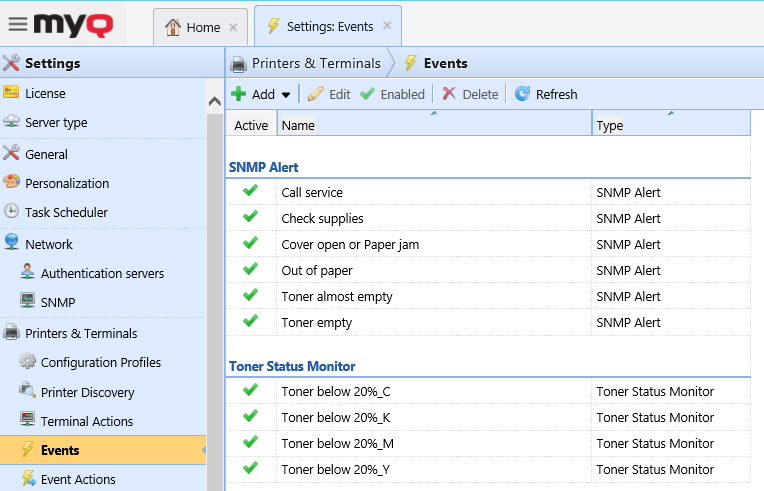Screen dimensions: 764x491
Task: Open the hamburger main menu
Action: [17, 24]
